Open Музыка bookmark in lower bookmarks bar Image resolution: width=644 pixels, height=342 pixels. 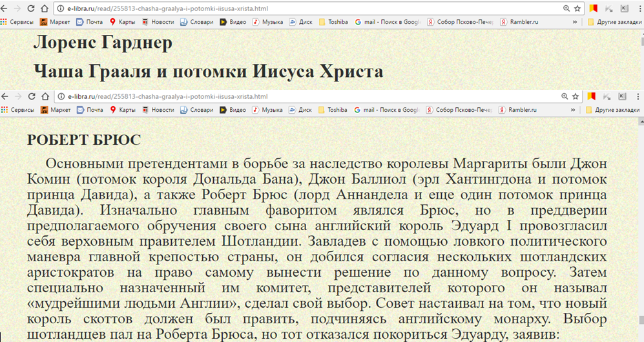(x=267, y=110)
